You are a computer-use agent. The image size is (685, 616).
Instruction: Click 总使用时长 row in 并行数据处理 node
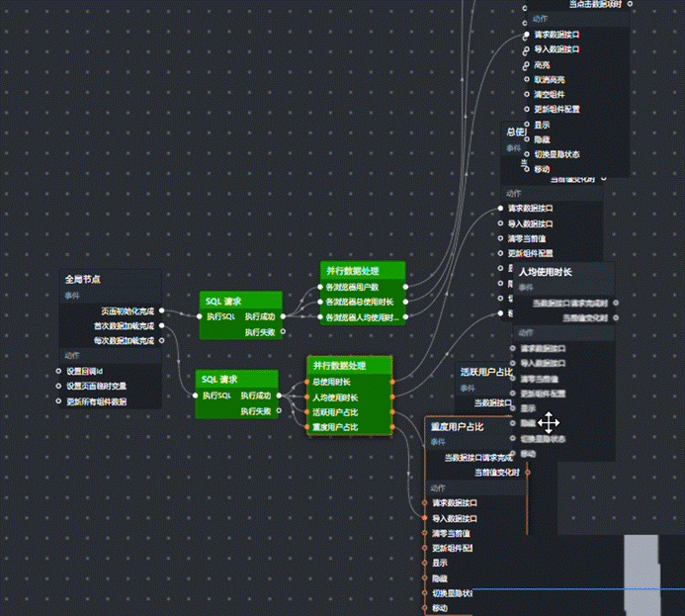[x=350, y=382]
